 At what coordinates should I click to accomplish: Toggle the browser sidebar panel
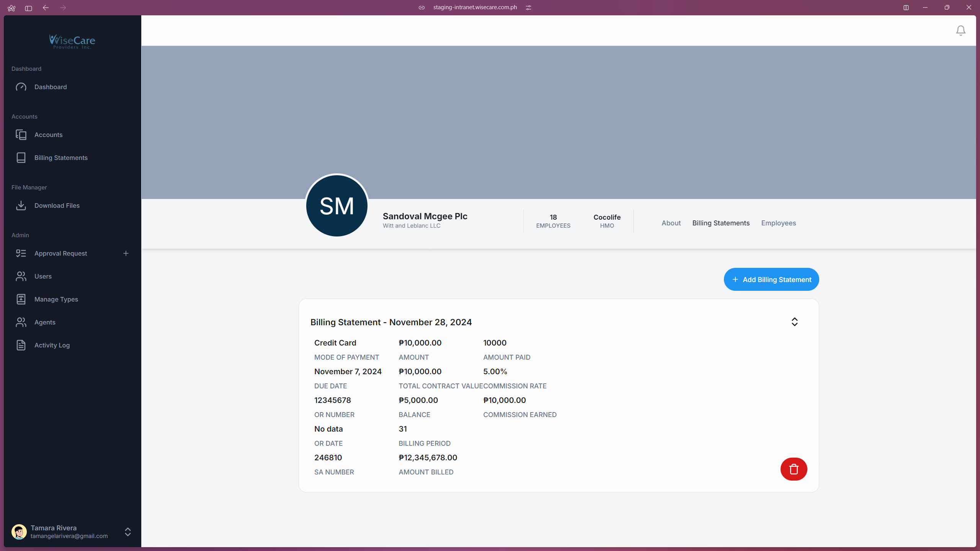pyautogui.click(x=28, y=8)
